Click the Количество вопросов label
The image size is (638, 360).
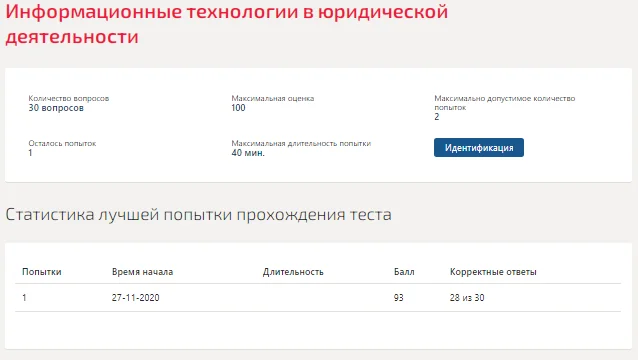(69, 98)
